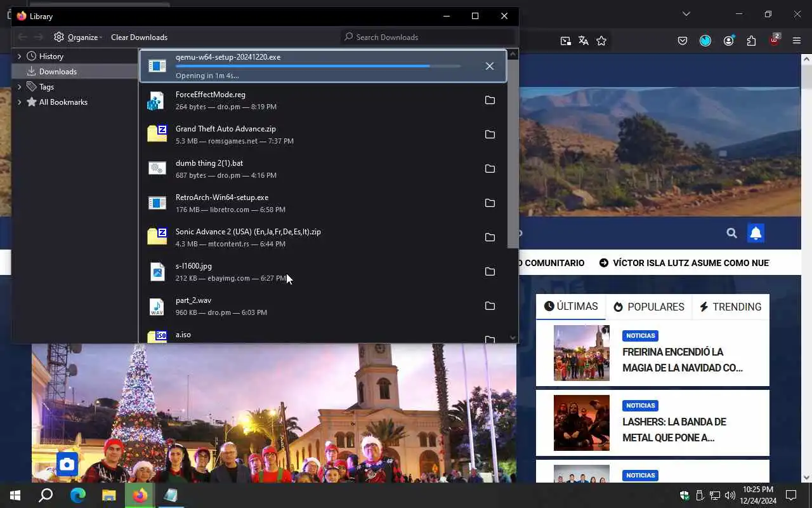Click camera icon on Christmas photo
812x508 pixels.
pos(67,464)
